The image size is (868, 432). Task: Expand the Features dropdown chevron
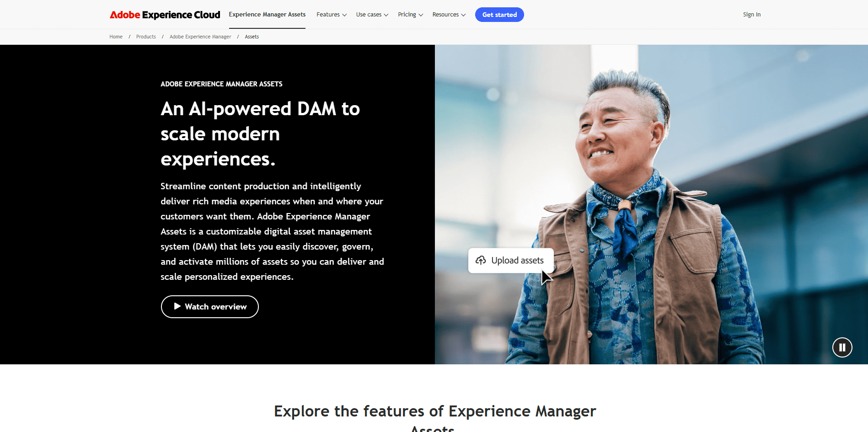[x=344, y=15]
